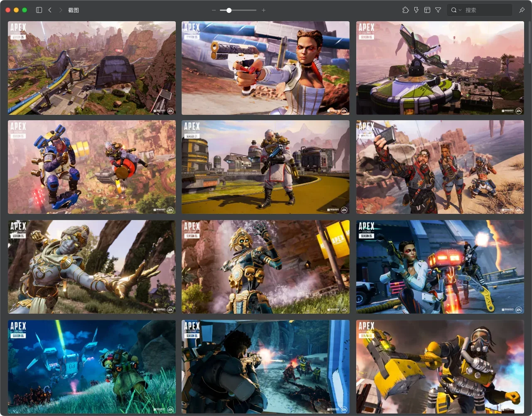Select the woman aiming pistol thumbnail
Screen dimensions: 532x416
(x=266, y=68)
